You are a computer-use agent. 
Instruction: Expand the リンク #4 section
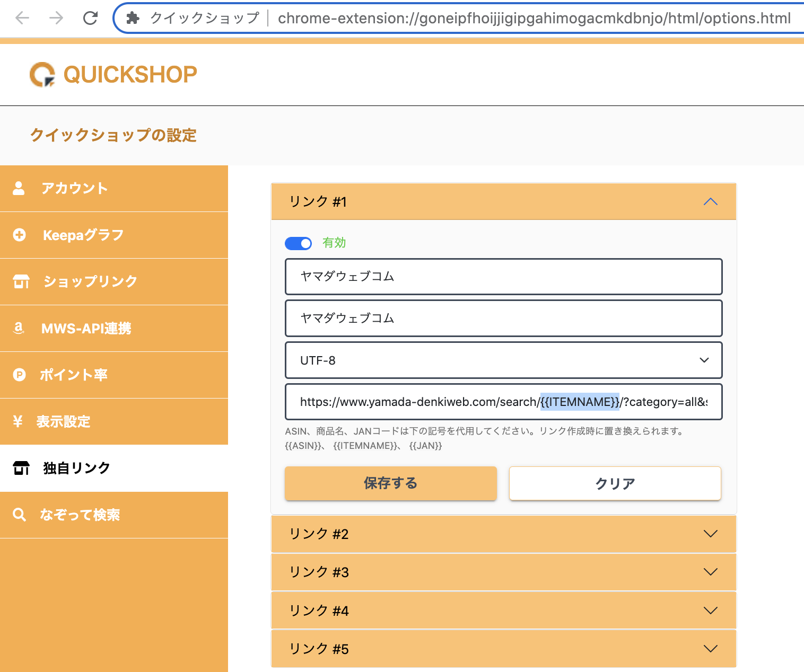pyautogui.click(x=504, y=611)
